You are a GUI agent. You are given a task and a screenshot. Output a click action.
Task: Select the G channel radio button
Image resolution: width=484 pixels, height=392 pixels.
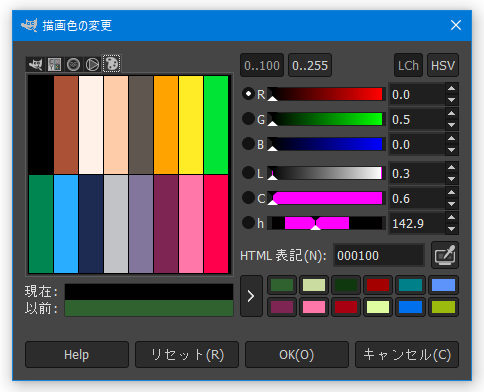click(248, 119)
